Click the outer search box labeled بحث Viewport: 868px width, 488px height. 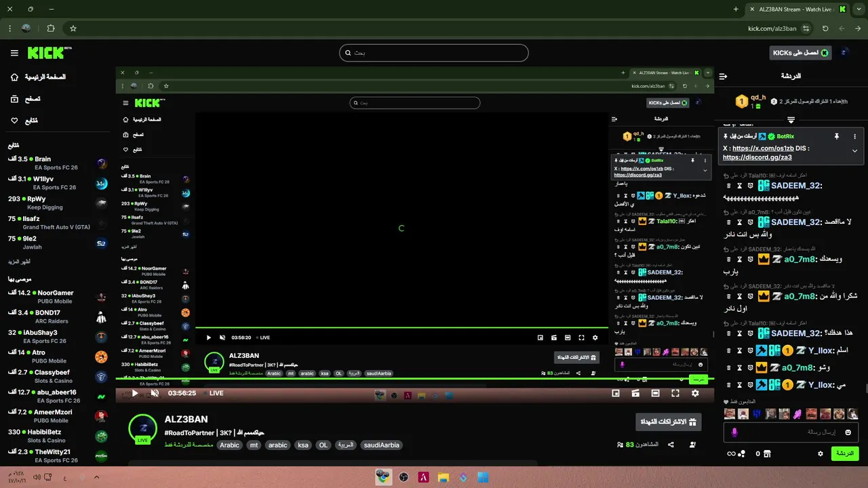point(434,53)
